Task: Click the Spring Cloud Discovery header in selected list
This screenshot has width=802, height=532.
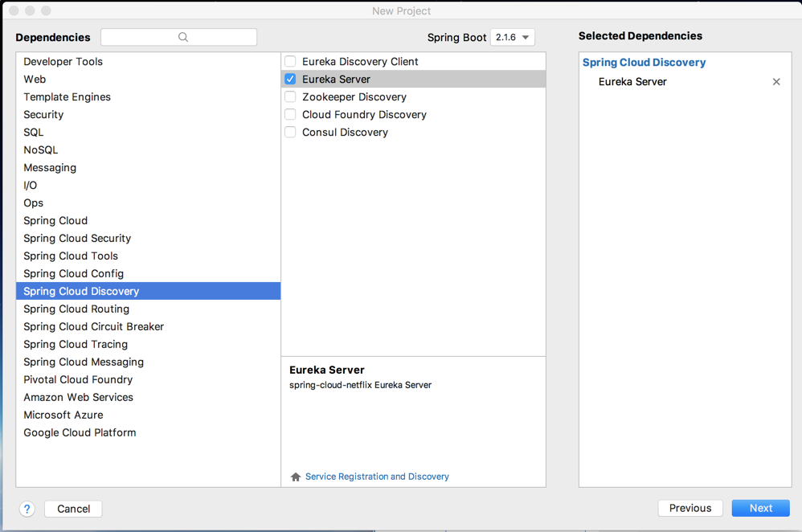Action: pyautogui.click(x=644, y=63)
